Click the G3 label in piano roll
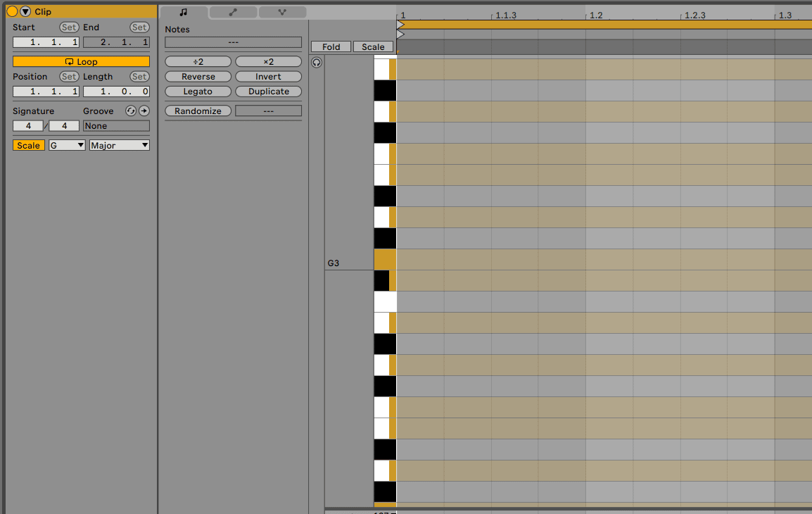The width and height of the screenshot is (812, 514). pyautogui.click(x=333, y=263)
